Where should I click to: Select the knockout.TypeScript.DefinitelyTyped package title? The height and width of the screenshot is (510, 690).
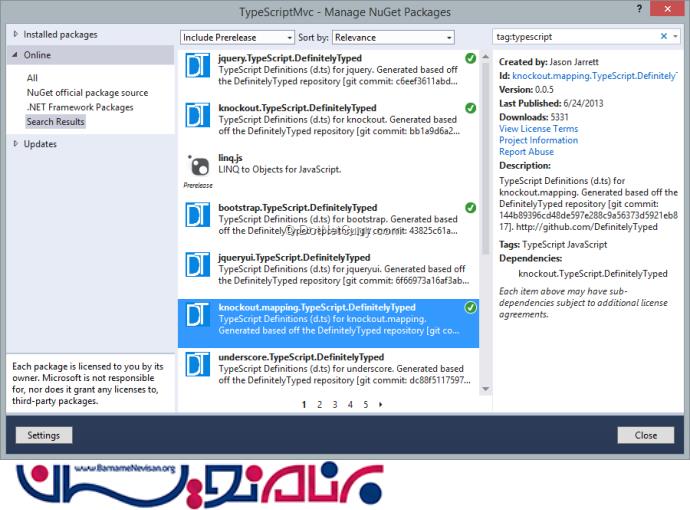click(x=297, y=108)
